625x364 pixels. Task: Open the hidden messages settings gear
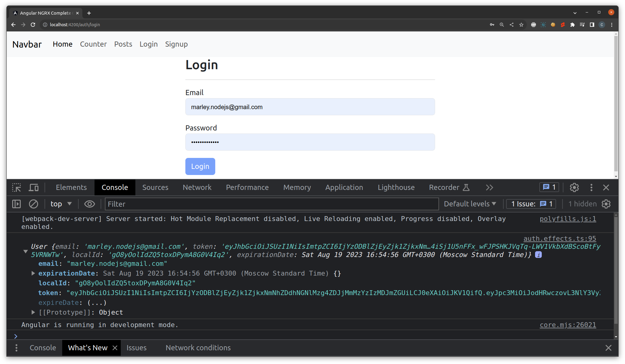[x=606, y=204]
